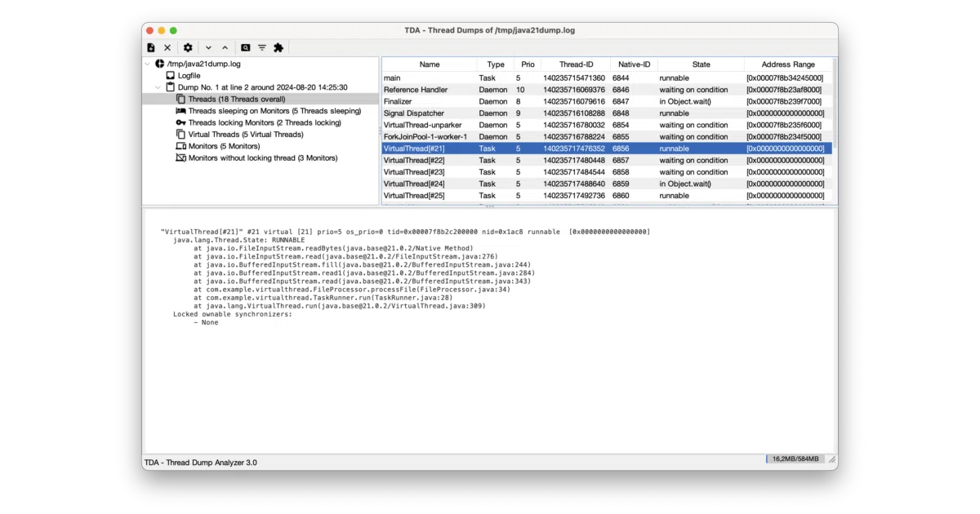Click the bed icon of Threads sleeping on Monitors
This screenshot has width=980, height=514.
click(x=181, y=111)
